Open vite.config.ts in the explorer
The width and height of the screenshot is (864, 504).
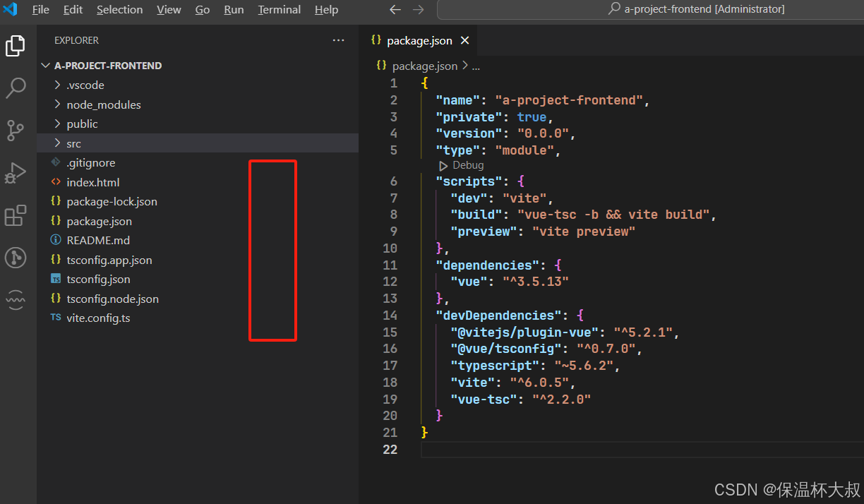pos(98,318)
